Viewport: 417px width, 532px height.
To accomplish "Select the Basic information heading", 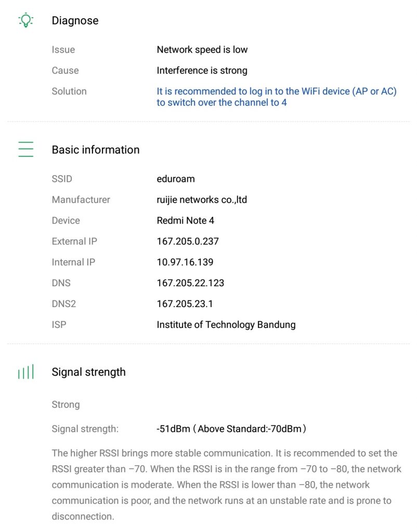I will pos(96,150).
